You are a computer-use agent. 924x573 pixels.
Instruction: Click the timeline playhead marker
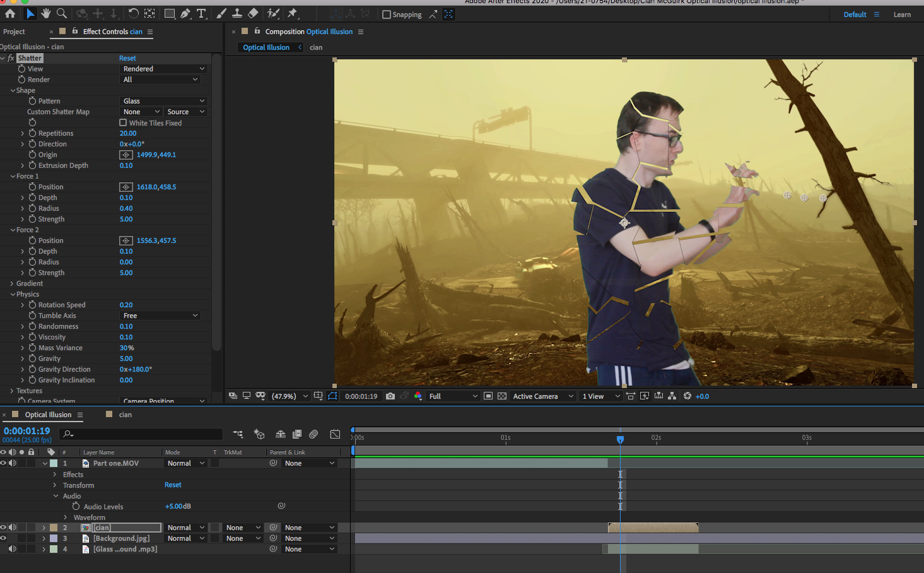pyautogui.click(x=620, y=439)
